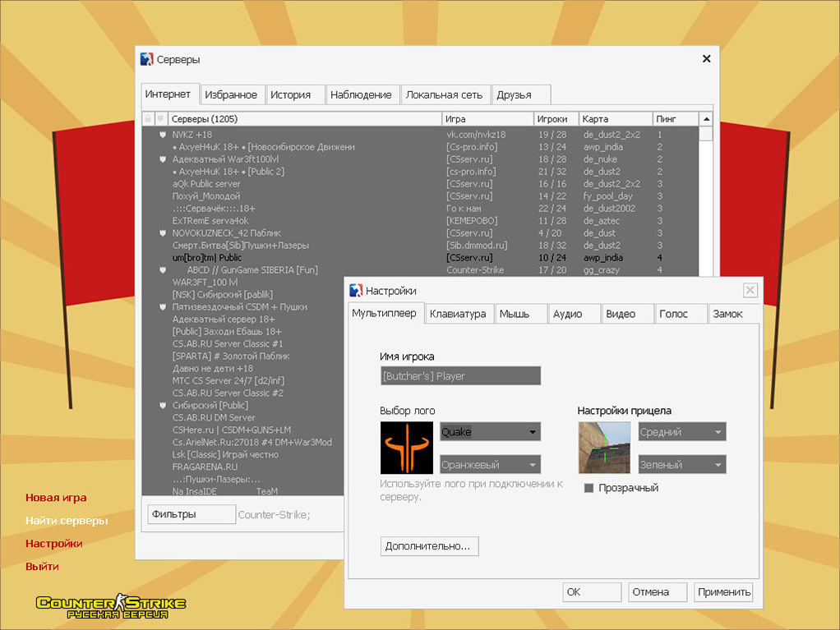840x630 pixels.
Task: Toggle the Прозрачный crosshair checkbox
Action: pos(588,488)
